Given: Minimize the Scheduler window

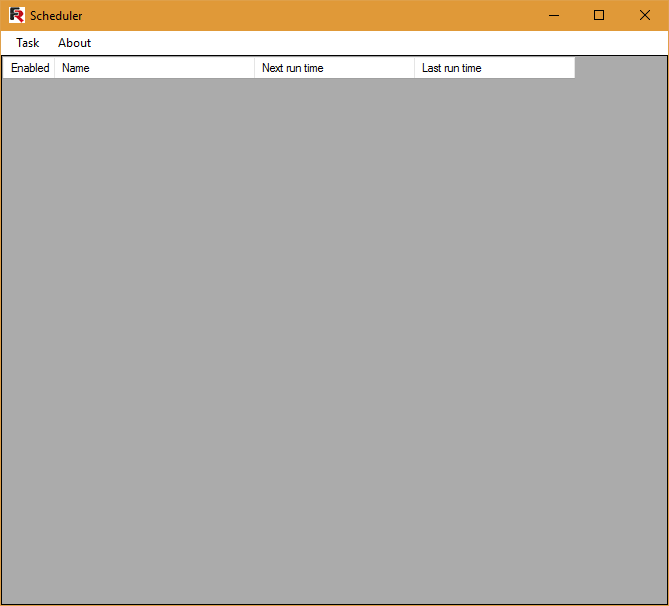Looking at the screenshot, I should pyautogui.click(x=554, y=15).
